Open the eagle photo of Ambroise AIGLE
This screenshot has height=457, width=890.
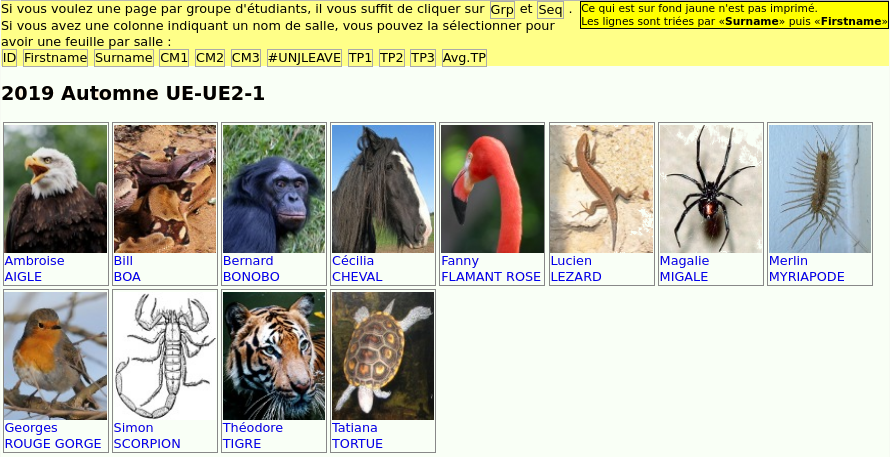point(55,188)
